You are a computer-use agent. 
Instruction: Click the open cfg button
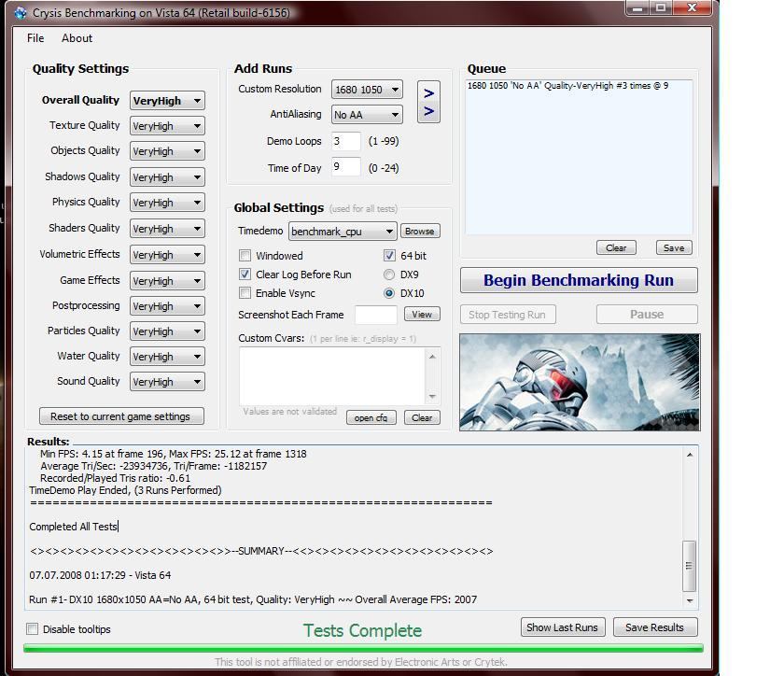(x=371, y=417)
